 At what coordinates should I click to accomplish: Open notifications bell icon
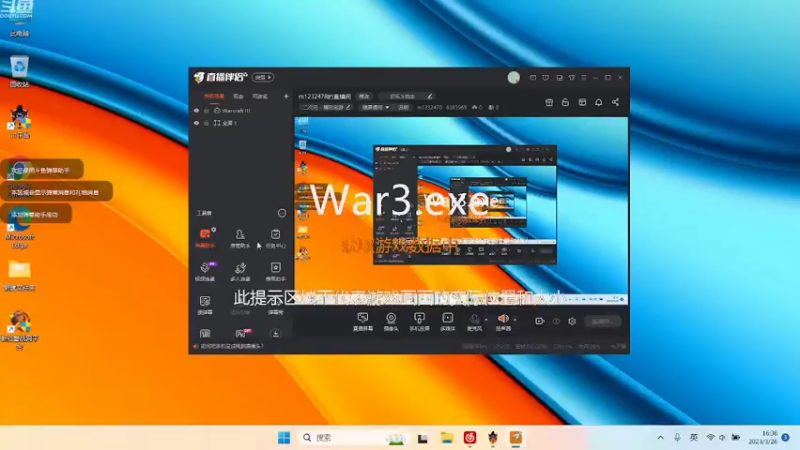[x=598, y=102]
